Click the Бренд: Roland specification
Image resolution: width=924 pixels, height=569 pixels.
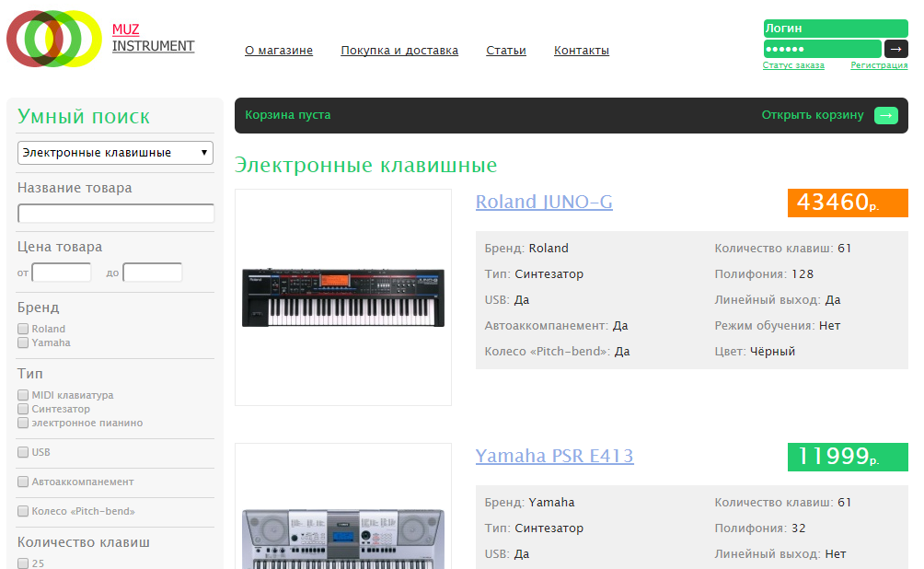coord(526,249)
